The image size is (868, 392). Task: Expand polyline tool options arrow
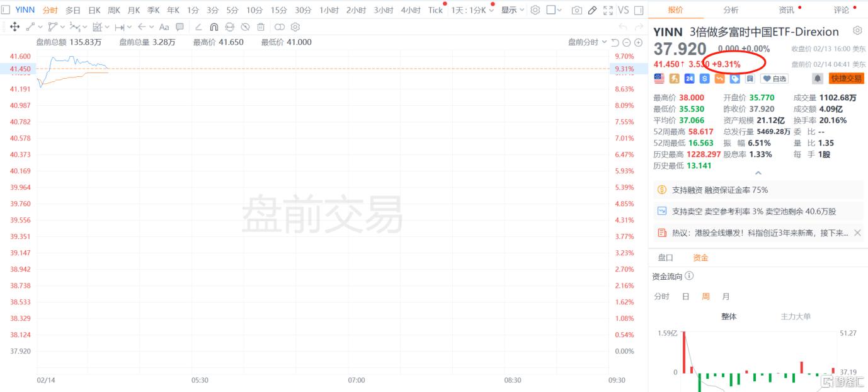63,27
